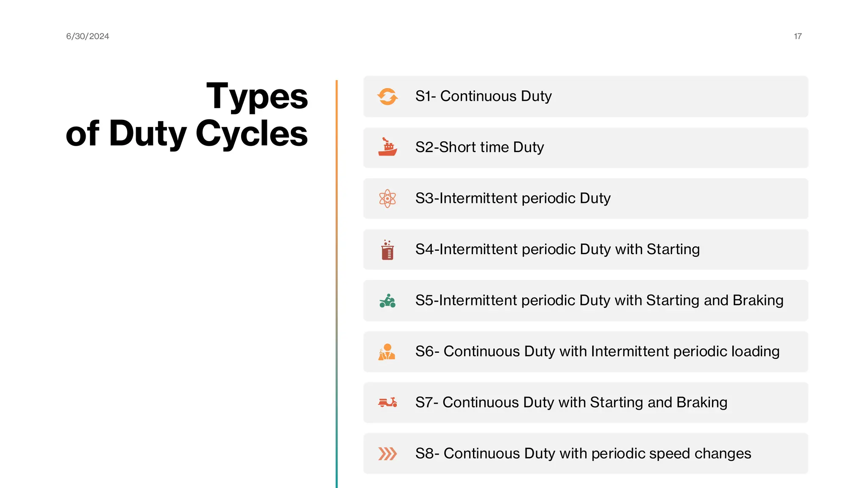Click the green motorcycle rider icon
868x488 pixels.
pos(387,301)
